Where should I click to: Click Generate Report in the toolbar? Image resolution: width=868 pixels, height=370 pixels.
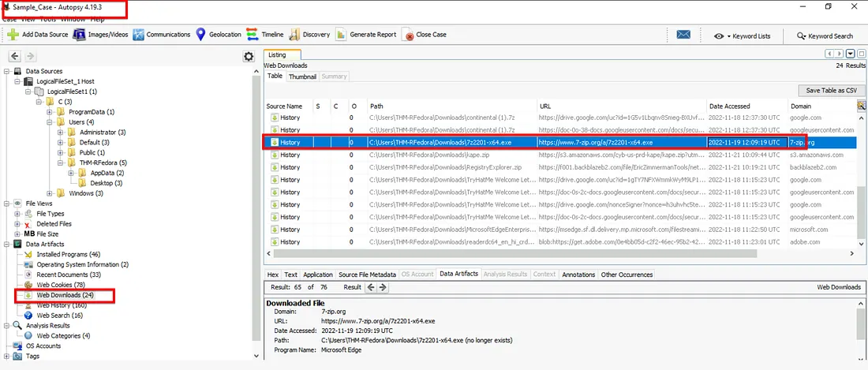coord(366,35)
